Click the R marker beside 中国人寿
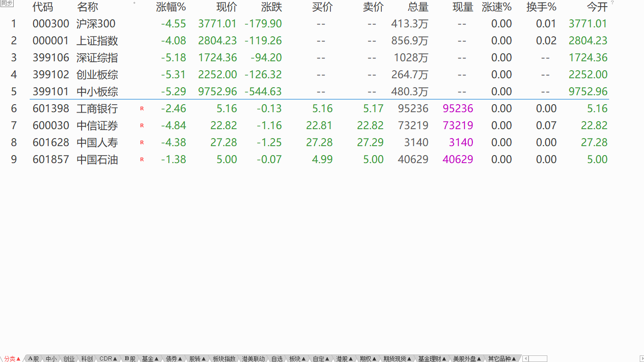644x362 pixels. point(142,142)
